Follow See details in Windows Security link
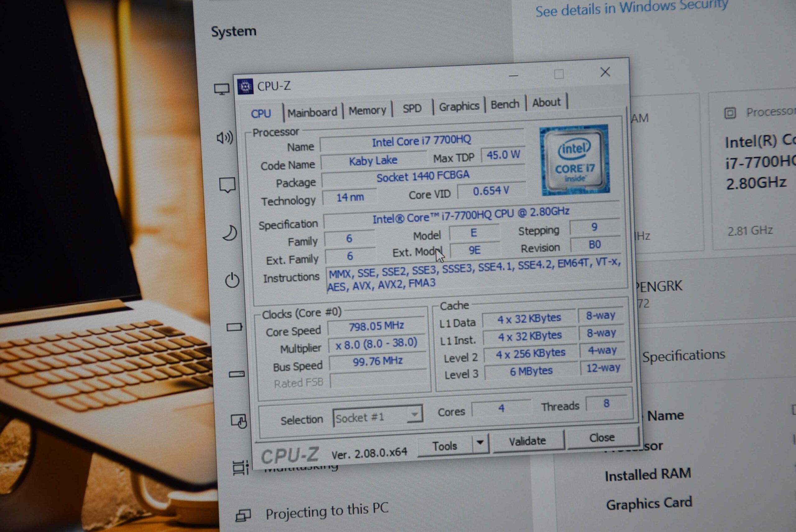This screenshot has width=796, height=532. [632, 8]
